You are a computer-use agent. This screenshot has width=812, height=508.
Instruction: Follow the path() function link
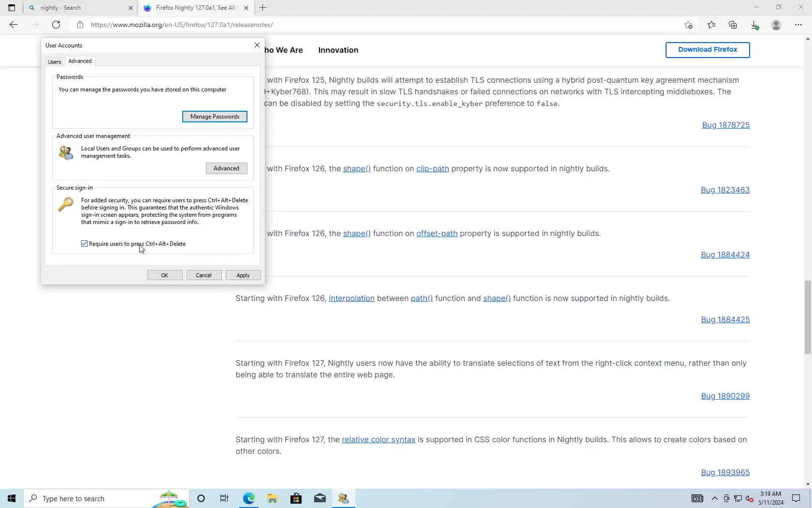point(421,298)
